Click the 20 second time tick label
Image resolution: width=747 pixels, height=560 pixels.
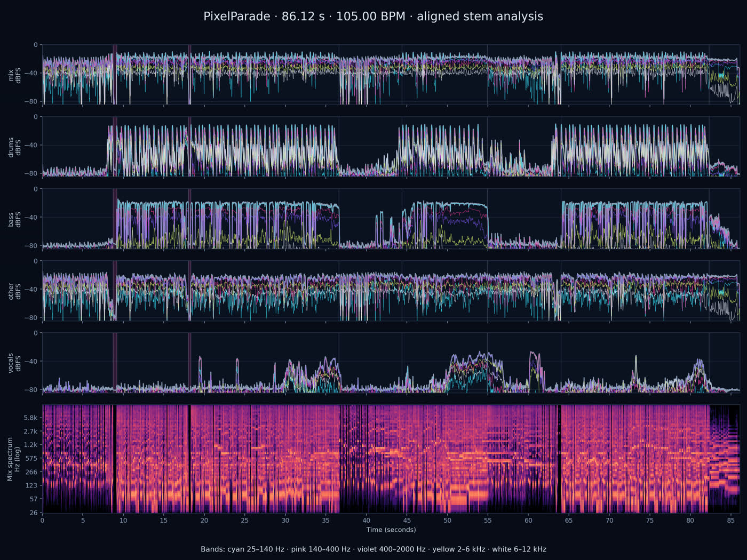(x=204, y=521)
